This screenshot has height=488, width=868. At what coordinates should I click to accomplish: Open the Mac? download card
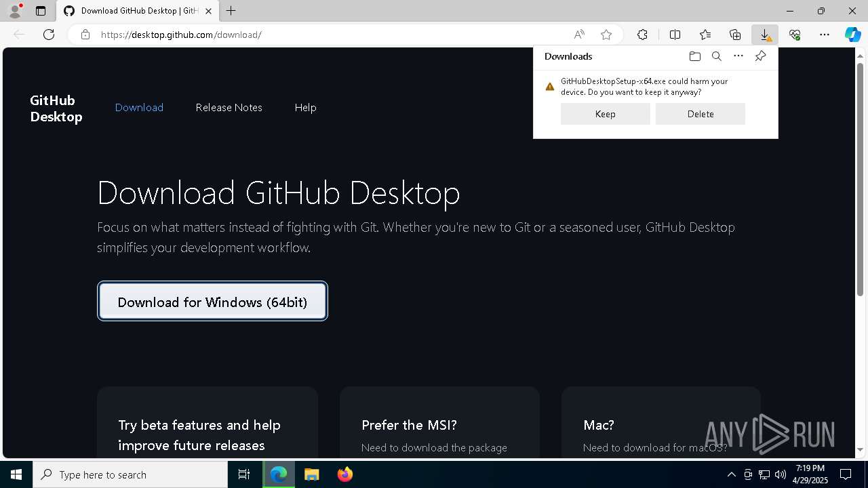tap(661, 422)
